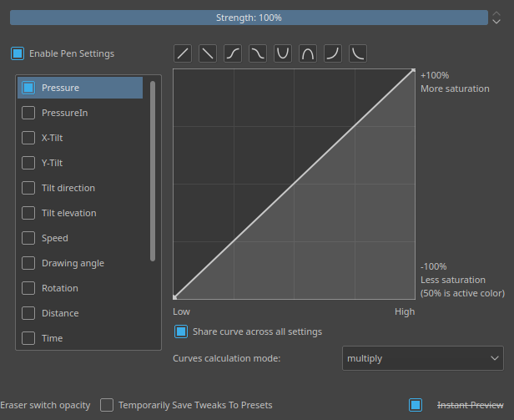Select the Rotation row label

60,288
